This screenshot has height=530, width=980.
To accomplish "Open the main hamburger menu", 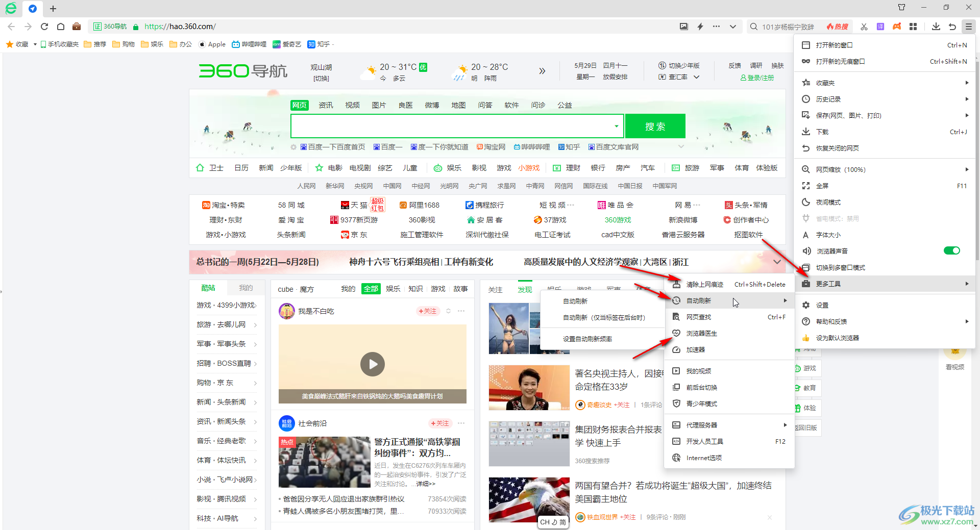I will (x=968, y=27).
